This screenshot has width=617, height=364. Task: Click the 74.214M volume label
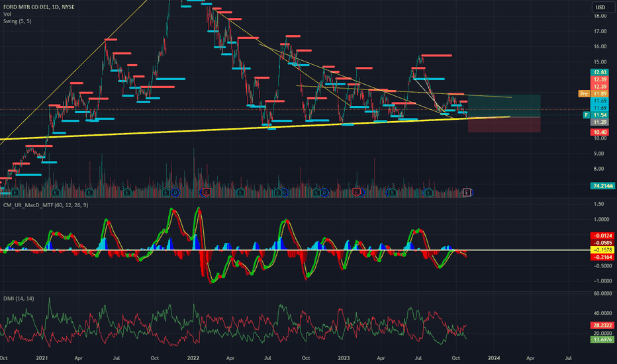[602, 186]
